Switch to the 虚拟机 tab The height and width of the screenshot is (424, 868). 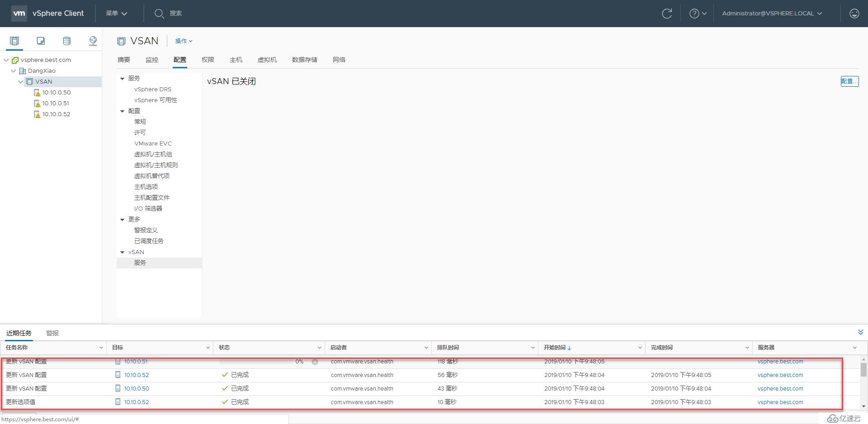coord(267,60)
